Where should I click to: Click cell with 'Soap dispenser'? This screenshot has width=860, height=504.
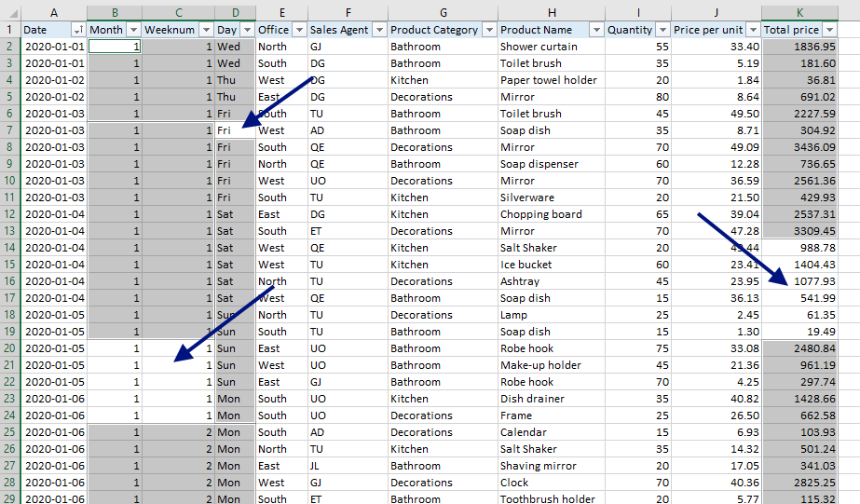point(552,164)
